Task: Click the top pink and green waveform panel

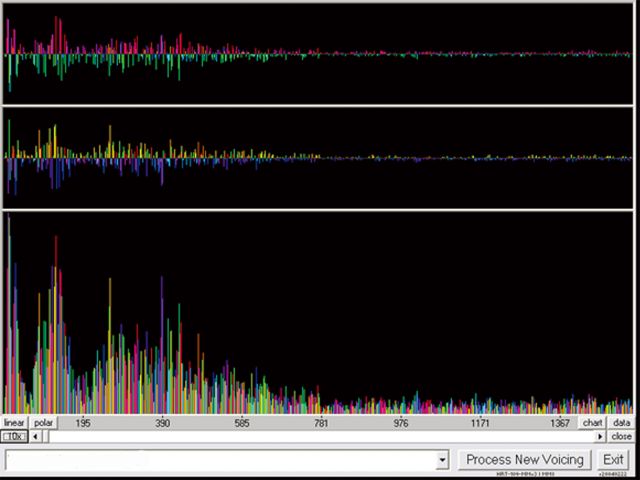Action: [x=320, y=52]
